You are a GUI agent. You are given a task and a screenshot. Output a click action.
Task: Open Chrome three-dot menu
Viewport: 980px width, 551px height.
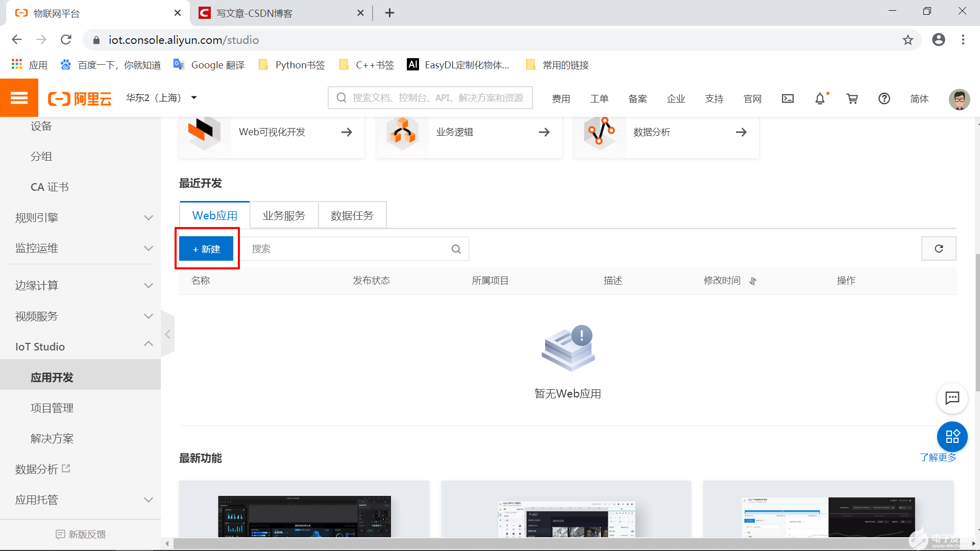click(963, 40)
